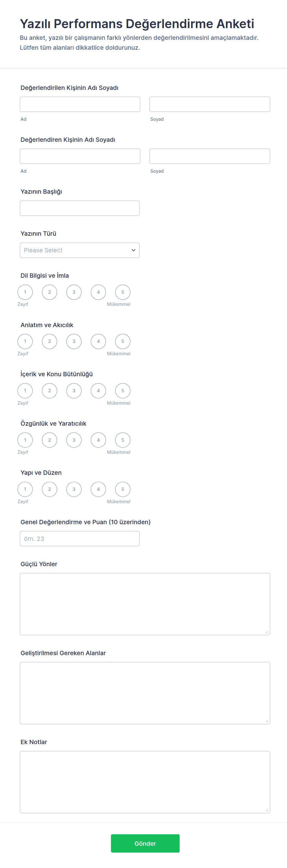287x868 pixels.
Task: Click the evaluator's Soyad input
Action: point(210,156)
